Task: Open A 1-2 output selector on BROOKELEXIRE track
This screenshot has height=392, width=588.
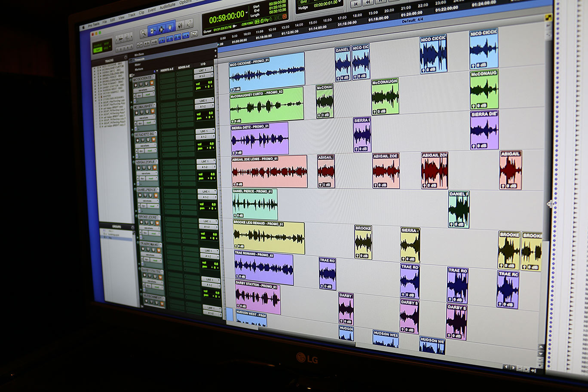Action: [208, 227]
